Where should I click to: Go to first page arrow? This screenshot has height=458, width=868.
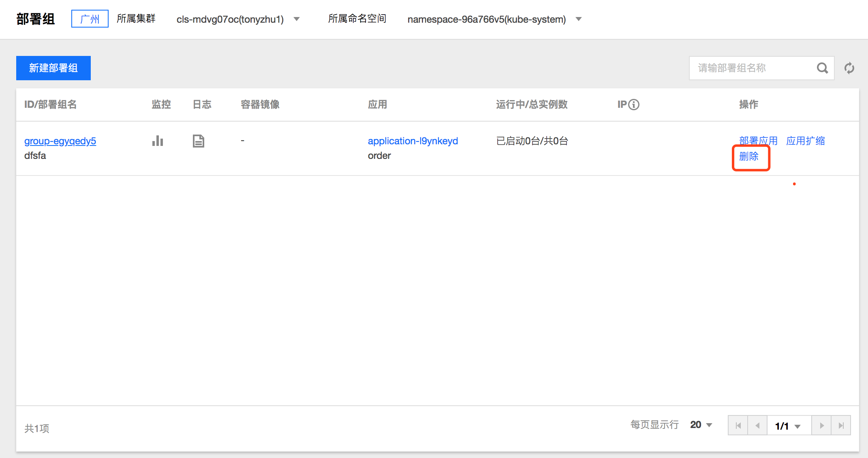738,426
